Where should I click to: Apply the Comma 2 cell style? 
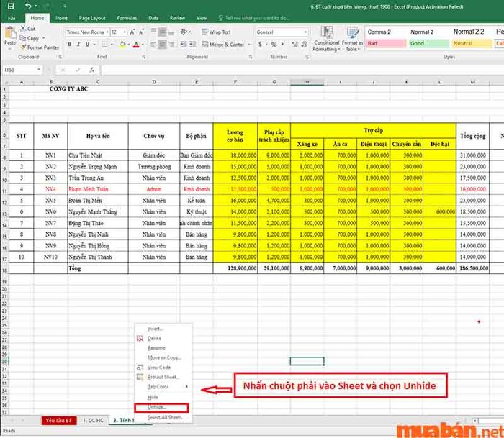[x=386, y=32]
